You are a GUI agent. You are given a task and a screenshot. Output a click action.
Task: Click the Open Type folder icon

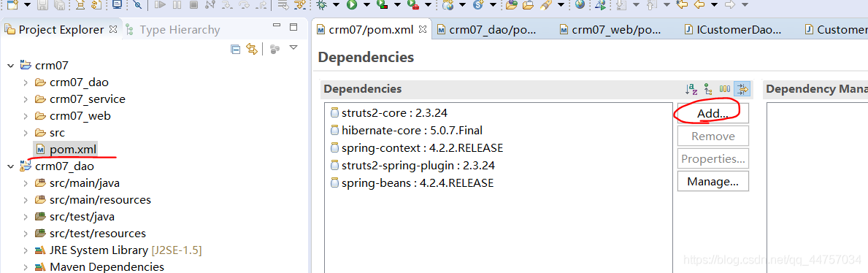[x=511, y=5]
